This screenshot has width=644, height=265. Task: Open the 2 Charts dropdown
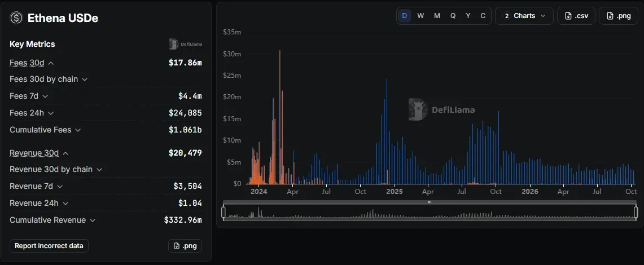(x=524, y=16)
